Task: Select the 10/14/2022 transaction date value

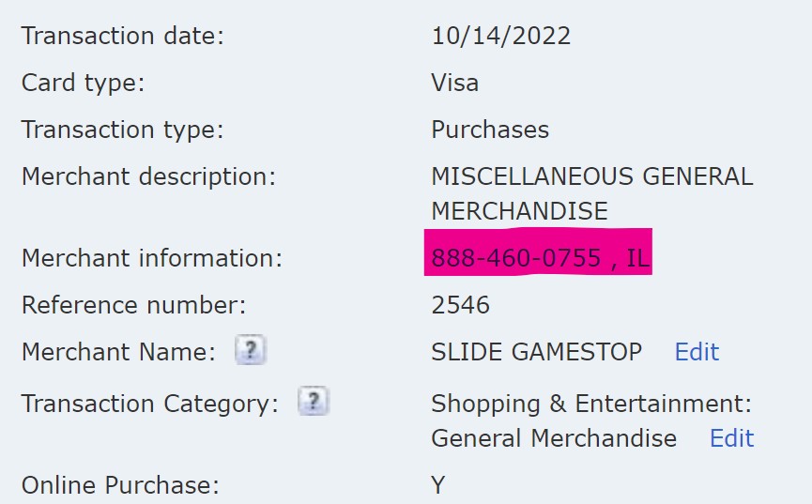Action: (x=501, y=37)
